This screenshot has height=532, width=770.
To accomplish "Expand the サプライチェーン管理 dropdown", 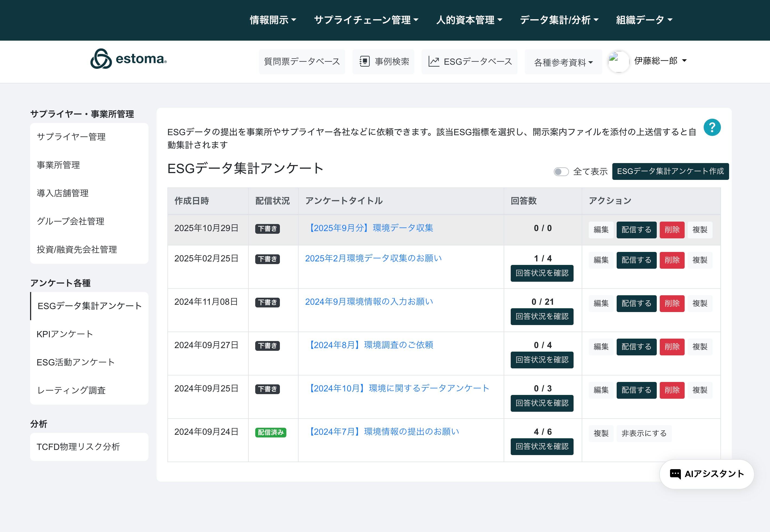I will click(x=366, y=20).
